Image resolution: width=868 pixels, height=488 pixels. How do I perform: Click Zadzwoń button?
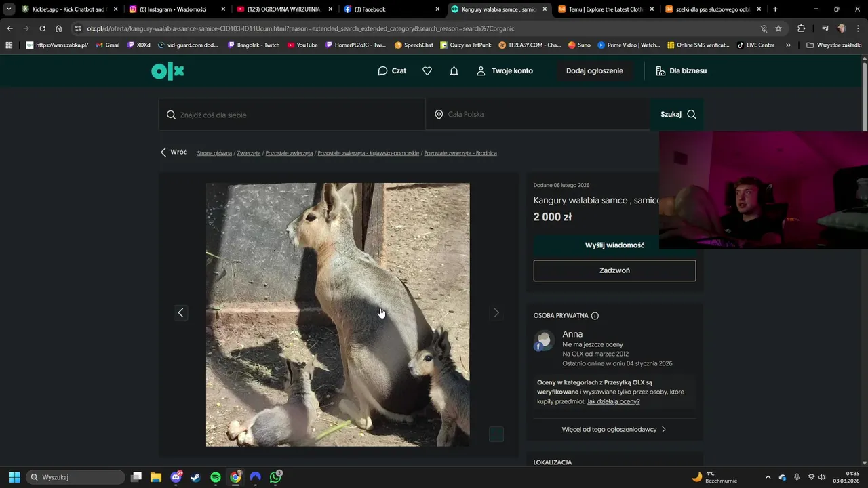click(x=614, y=270)
